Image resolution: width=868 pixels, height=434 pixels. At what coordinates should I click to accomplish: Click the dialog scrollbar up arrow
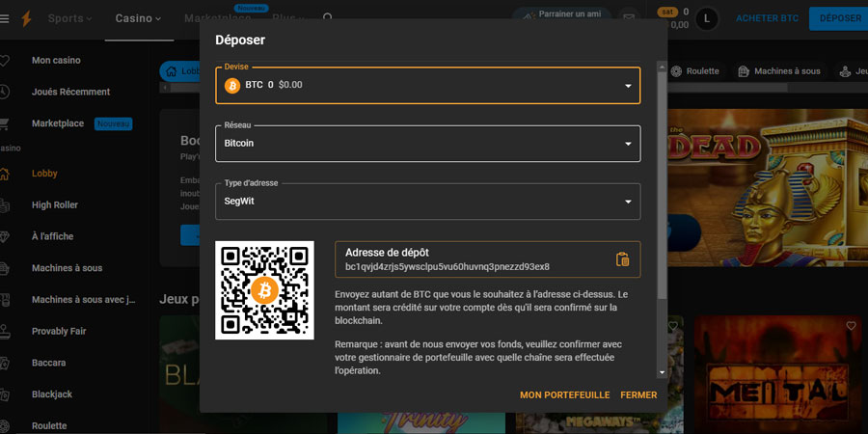pyautogui.click(x=662, y=67)
